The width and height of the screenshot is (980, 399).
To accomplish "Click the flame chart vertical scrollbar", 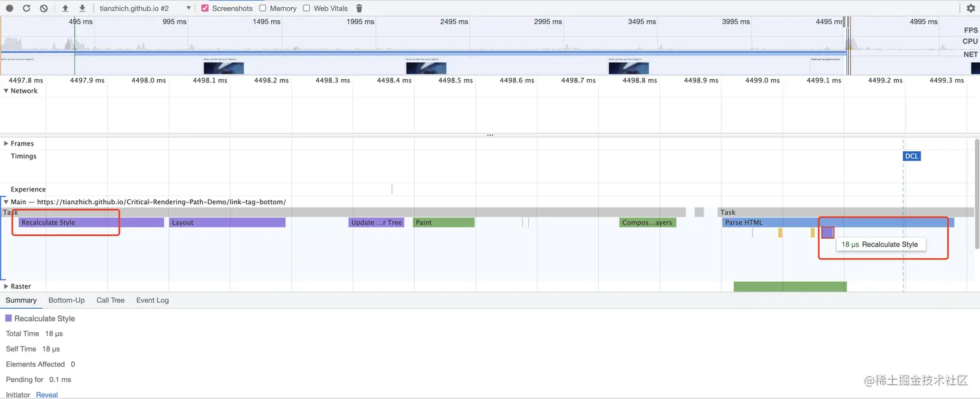I will coord(977,193).
